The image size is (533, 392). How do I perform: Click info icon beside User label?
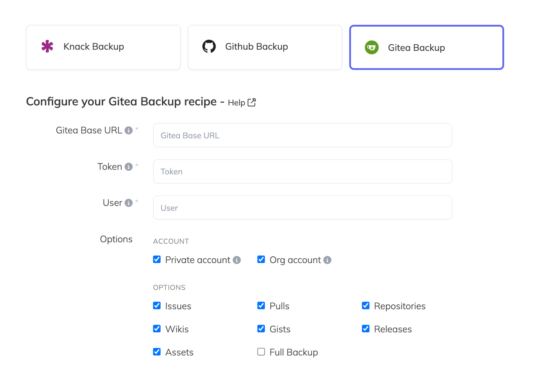(x=128, y=203)
